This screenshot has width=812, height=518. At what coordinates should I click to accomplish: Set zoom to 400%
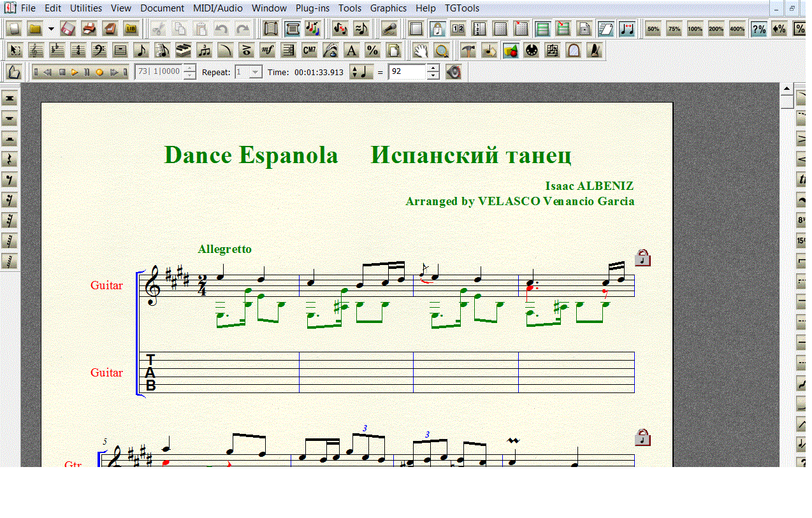coord(737,29)
